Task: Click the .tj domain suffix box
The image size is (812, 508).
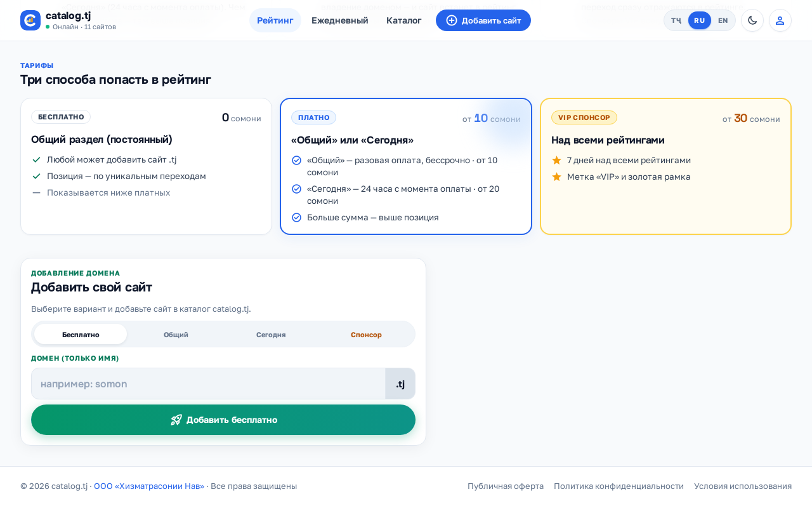Action: click(400, 384)
